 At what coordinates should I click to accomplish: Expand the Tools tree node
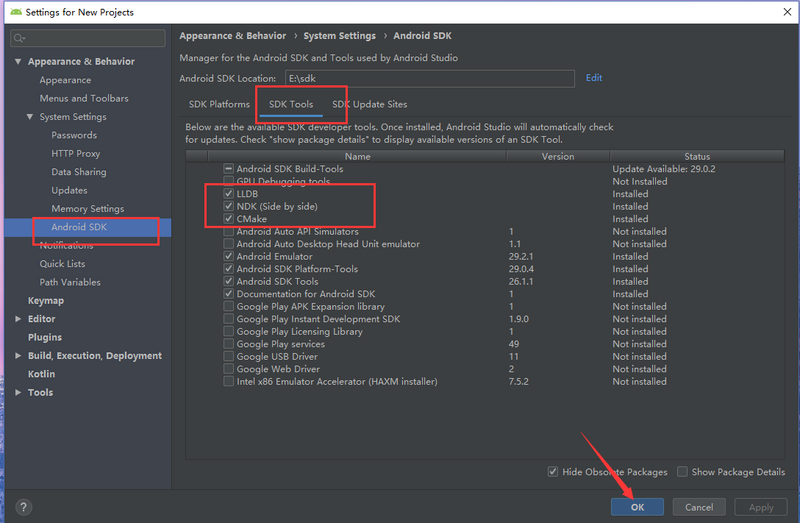(18, 392)
